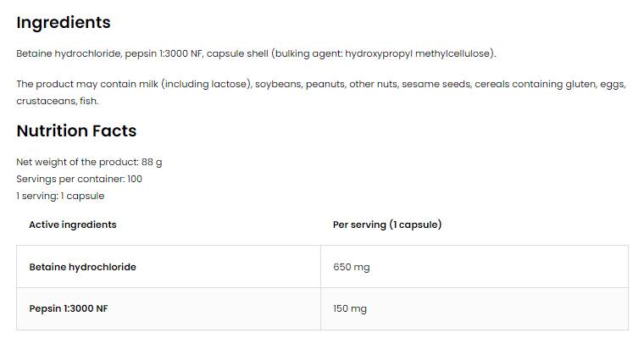Click the 150 mg value
The image size is (644, 344).
point(350,308)
